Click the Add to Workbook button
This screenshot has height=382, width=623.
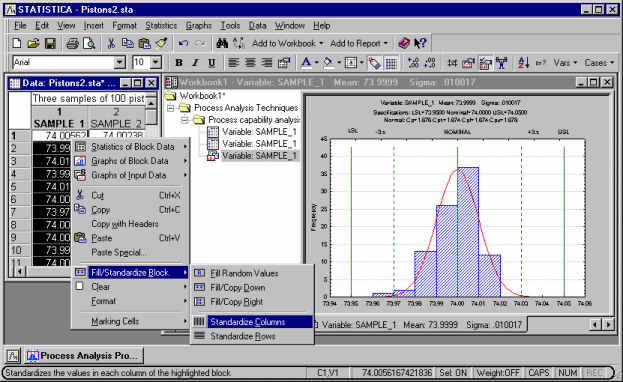[288, 43]
